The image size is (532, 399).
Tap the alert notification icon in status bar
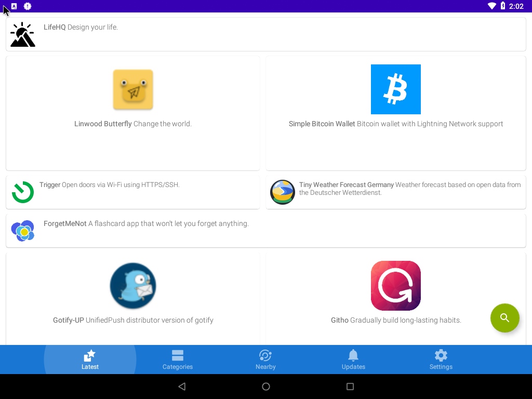point(28,6)
